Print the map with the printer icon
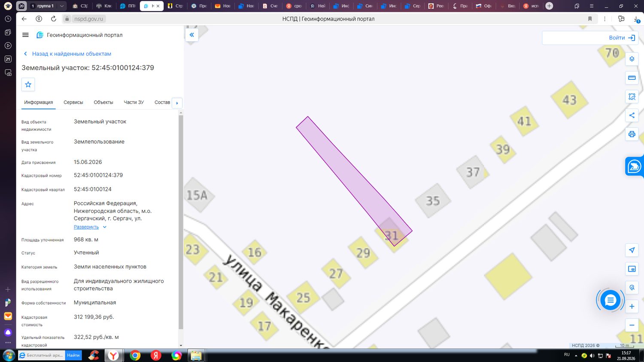 (632, 134)
